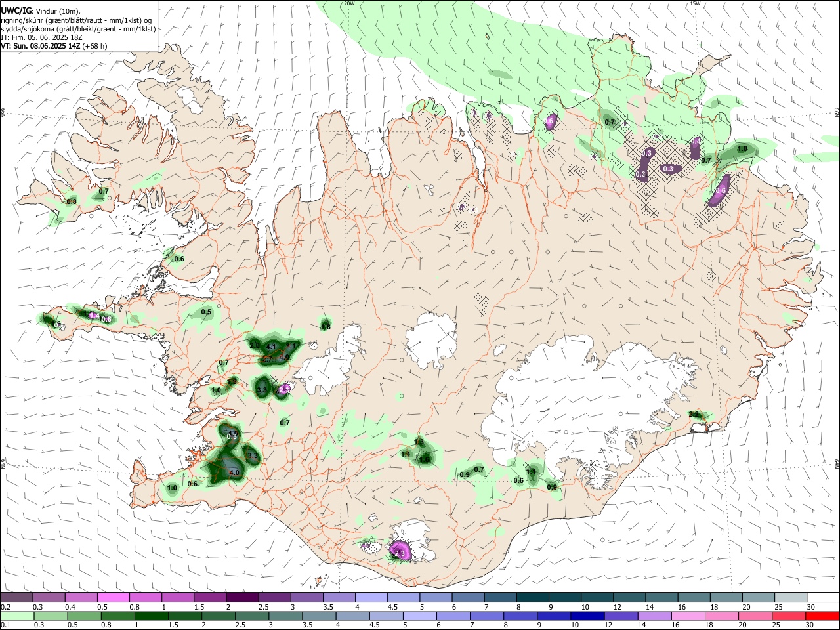840x630 pixels.
Task: Click the bright pink snow swatch labeled 0.5
Action: coord(113,597)
